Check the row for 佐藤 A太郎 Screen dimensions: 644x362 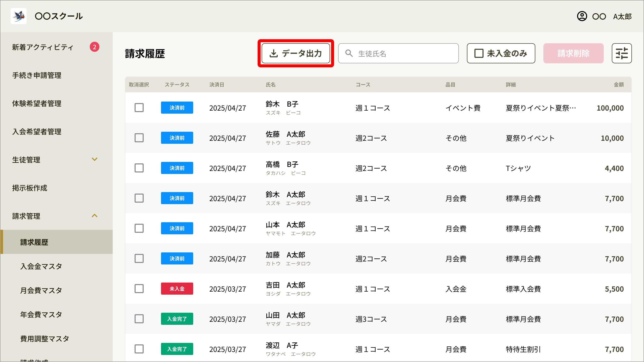pos(139,138)
